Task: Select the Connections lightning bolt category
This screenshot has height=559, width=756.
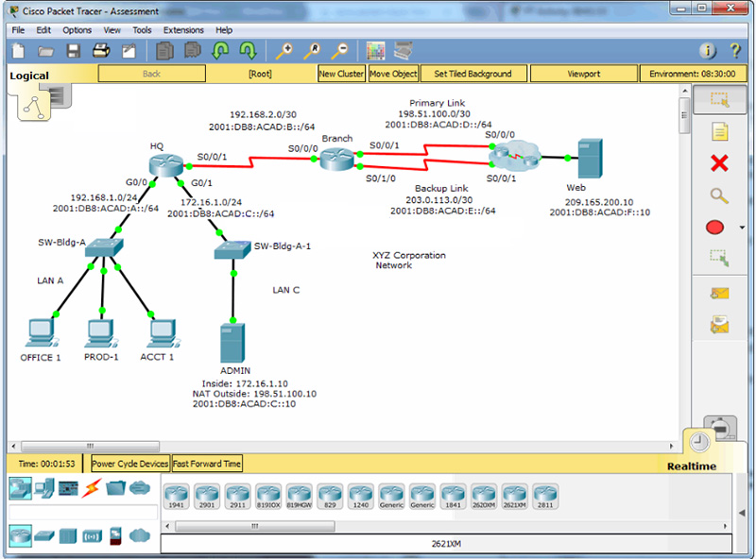Action: coord(92,488)
